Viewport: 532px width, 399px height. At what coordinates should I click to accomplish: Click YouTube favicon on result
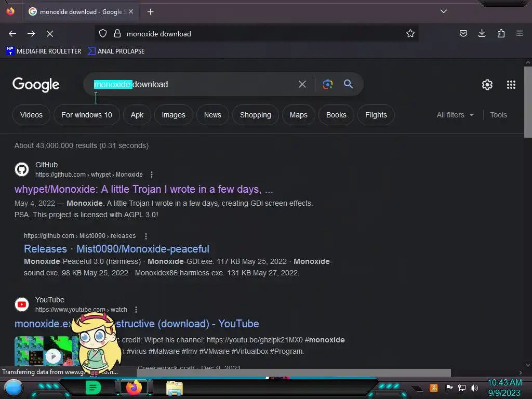pyautogui.click(x=22, y=304)
